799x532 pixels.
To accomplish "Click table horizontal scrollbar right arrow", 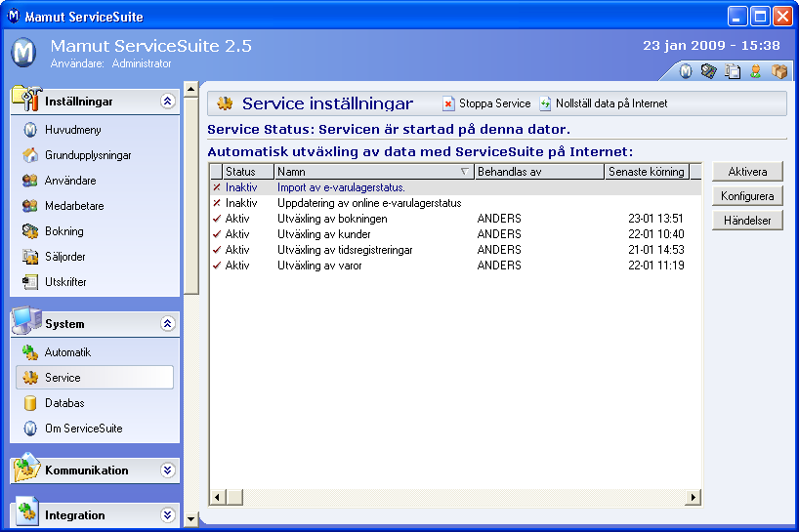I will point(693,497).
